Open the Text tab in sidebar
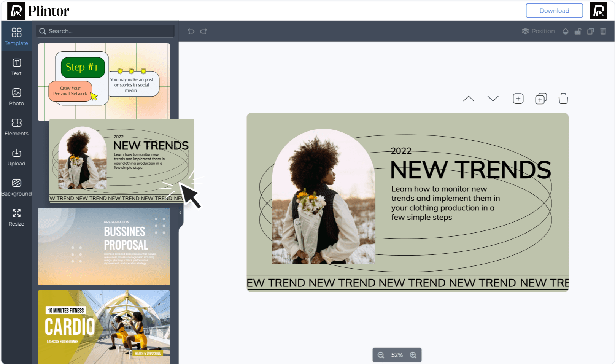The width and height of the screenshot is (615, 364). coord(16,67)
